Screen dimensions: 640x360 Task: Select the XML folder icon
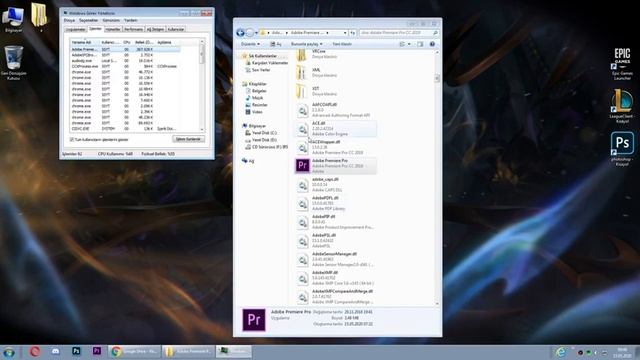(x=302, y=73)
